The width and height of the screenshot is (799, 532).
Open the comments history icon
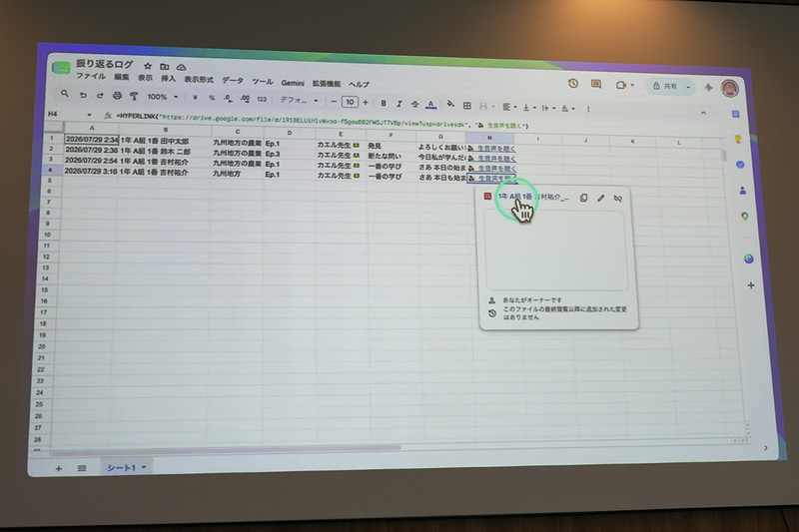point(595,84)
